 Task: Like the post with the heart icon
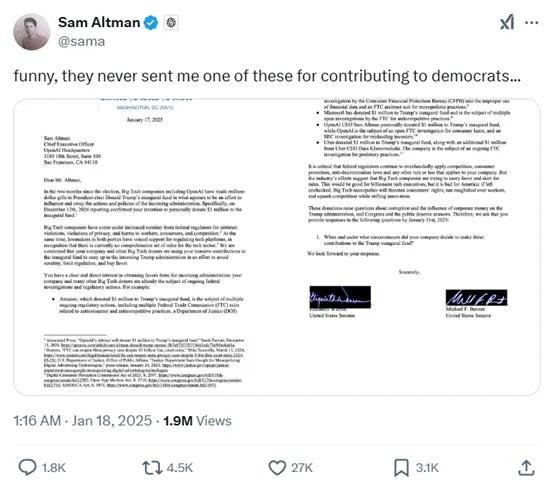coord(277,467)
